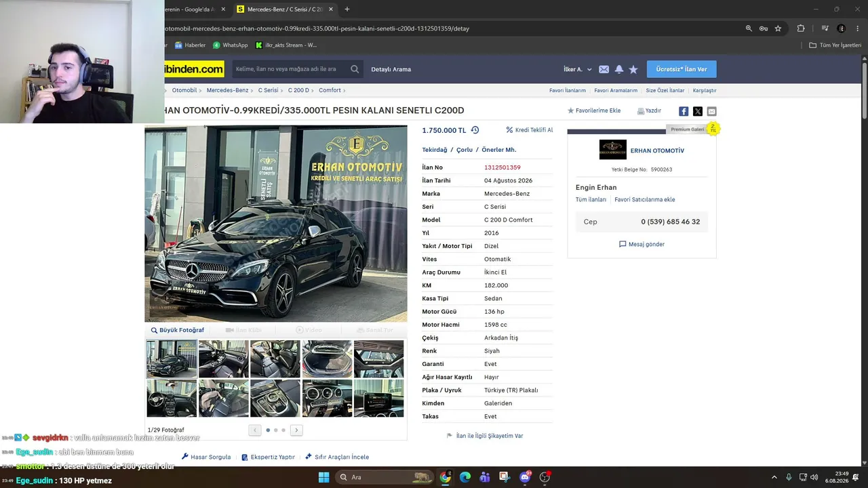Open Hasar Sorgula link
Image resolution: width=868 pixels, height=488 pixels.
(x=206, y=457)
